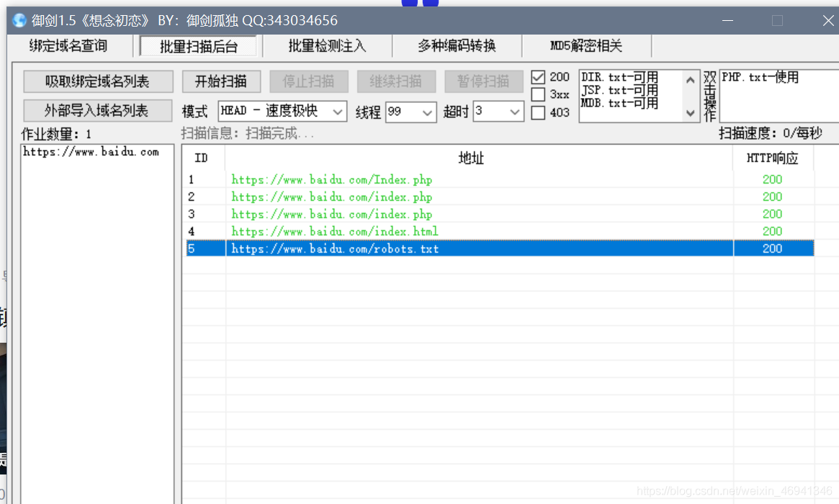Click the 双击操作 vertical label
The width and height of the screenshot is (839, 504).
click(x=709, y=96)
